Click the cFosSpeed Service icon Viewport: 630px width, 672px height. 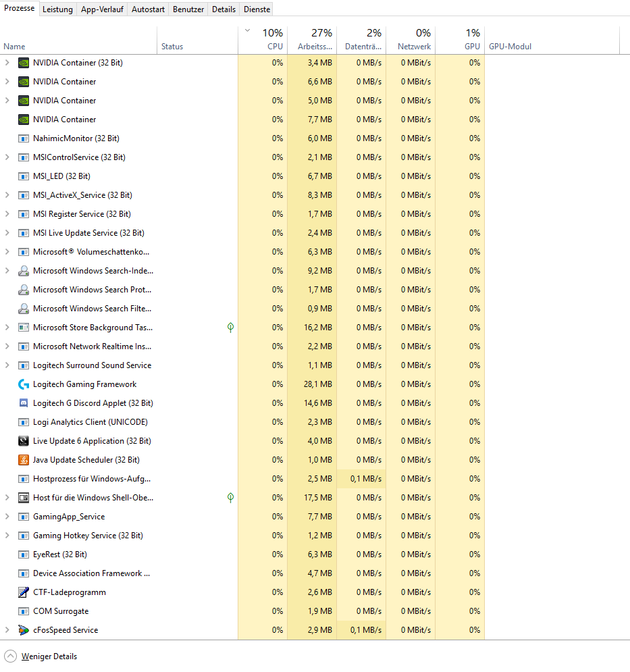pos(24,630)
